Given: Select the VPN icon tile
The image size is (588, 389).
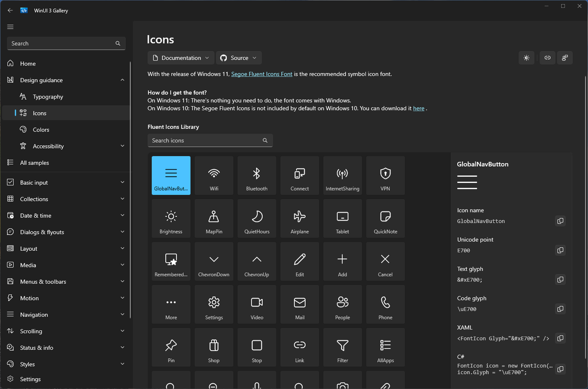Looking at the screenshot, I should [x=386, y=176].
